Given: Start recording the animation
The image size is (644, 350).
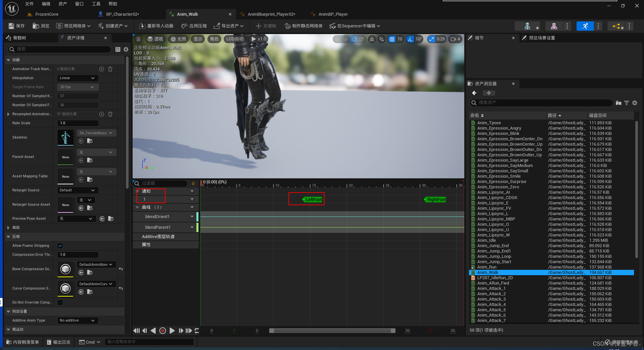Looking at the screenshot, I should 163,331.
